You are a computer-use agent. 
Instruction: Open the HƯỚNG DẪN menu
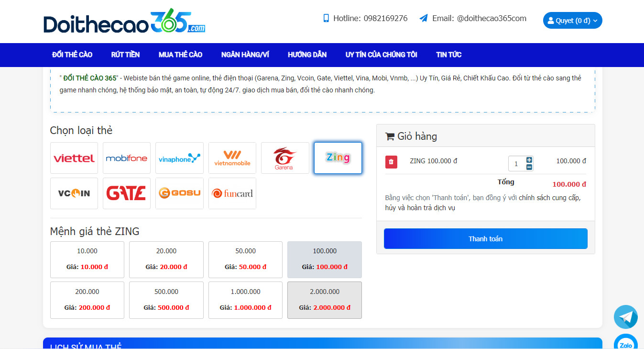[307, 55]
